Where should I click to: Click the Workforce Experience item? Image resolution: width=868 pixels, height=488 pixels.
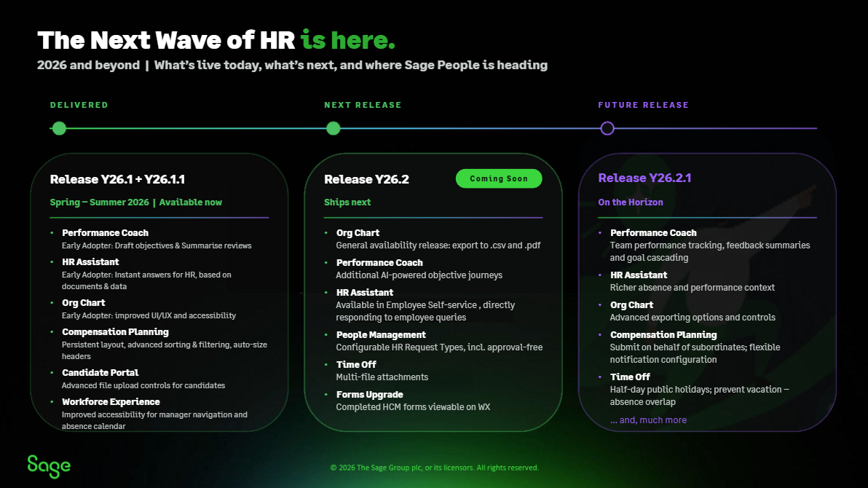pyautogui.click(x=111, y=401)
